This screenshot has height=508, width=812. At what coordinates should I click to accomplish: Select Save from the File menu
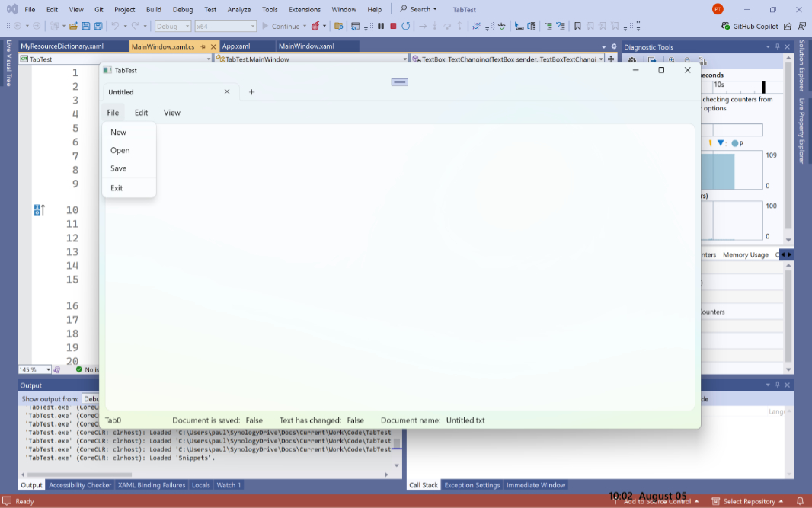click(x=119, y=168)
